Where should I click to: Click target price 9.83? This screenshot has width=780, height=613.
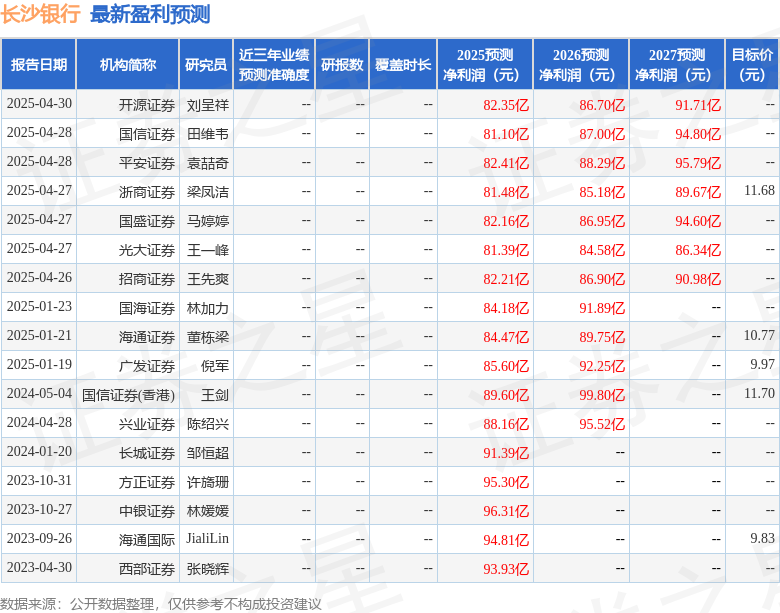click(763, 539)
